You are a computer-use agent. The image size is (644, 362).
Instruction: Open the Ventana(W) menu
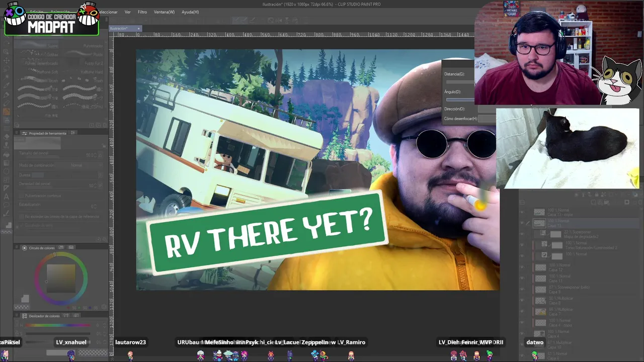coord(164,12)
